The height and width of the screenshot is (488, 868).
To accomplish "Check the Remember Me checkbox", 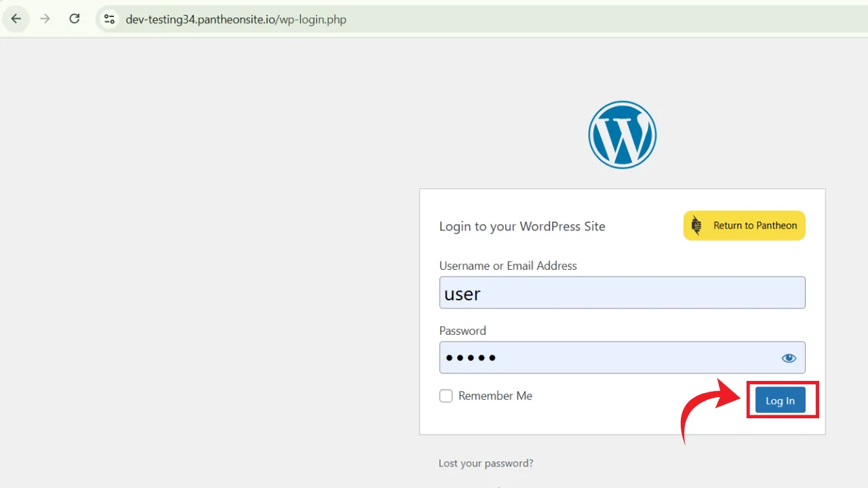I will pos(446,396).
